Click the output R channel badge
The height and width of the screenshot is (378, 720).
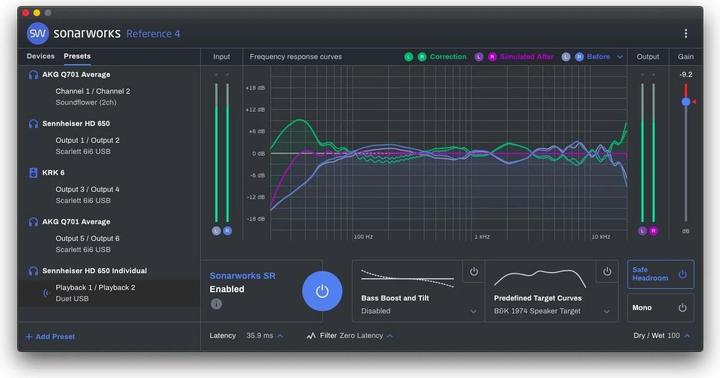653,231
